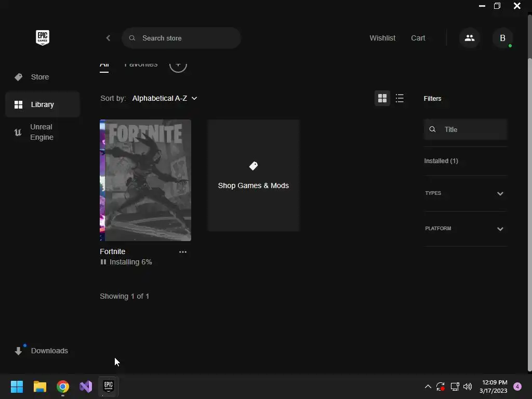Minimize the Epic Games window

pos(482,6)
